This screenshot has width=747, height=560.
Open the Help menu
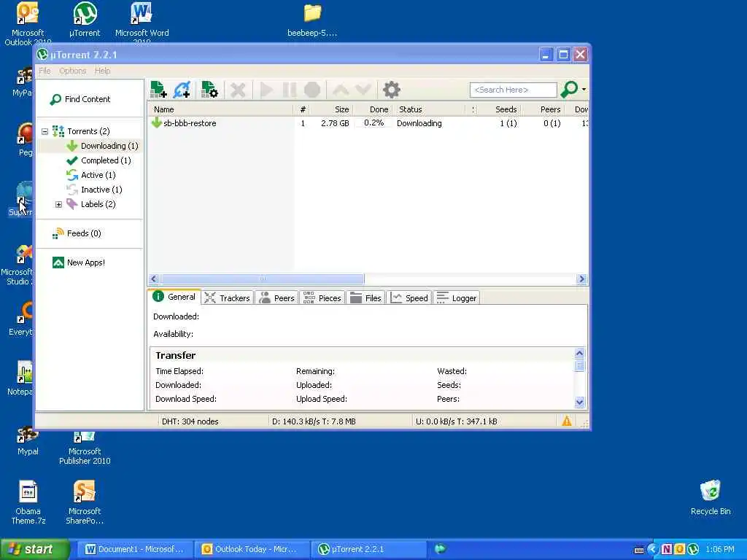pyautogui.click(x=102, y=71)
